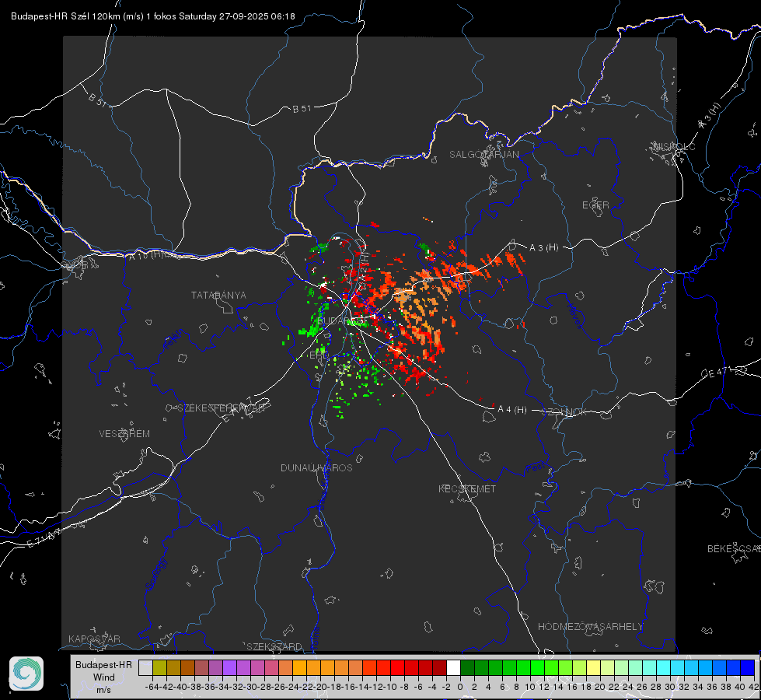The height and width of the screenshot is (700, 761).
Task: Choose the olive legend swatch labelled -64
Action: (x=159, y=667)
